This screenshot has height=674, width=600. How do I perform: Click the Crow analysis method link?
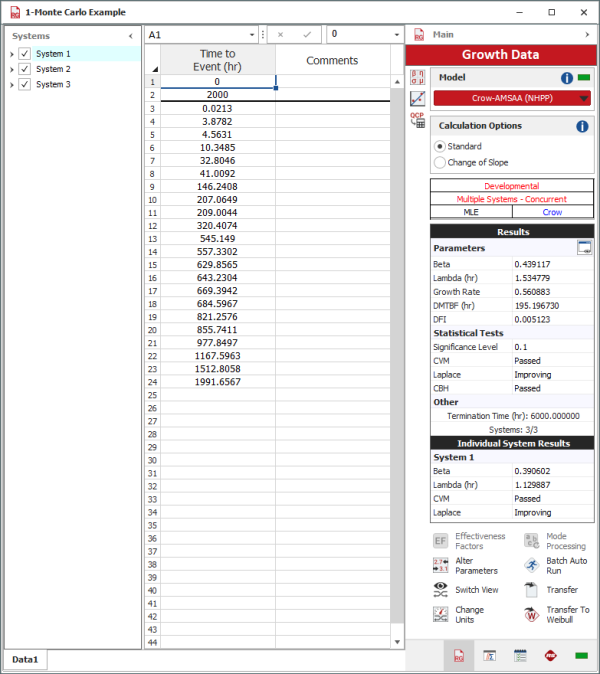coord(552,212)
